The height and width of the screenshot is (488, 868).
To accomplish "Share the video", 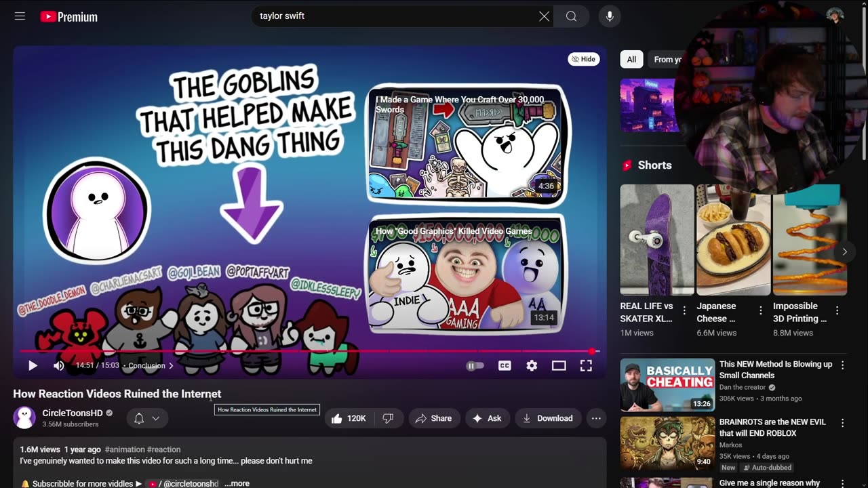I will pyautogui.click(x=434, y=418).
